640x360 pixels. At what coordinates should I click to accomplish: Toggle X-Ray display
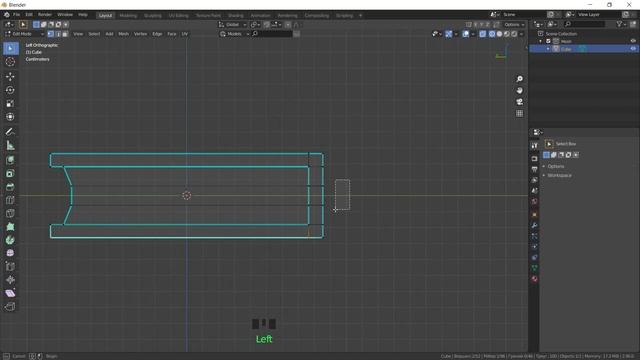tap(483, 34)
